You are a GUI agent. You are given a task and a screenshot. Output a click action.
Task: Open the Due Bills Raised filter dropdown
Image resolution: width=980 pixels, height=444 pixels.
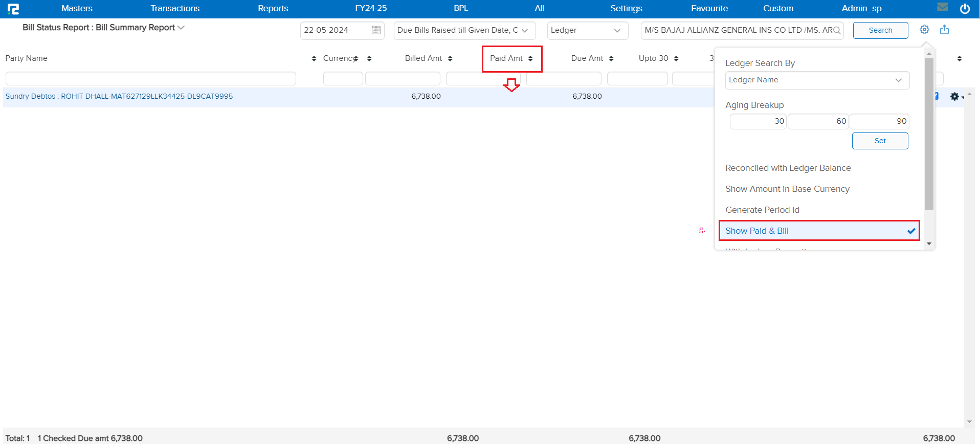pyautogui.click(x=464, y=30)
